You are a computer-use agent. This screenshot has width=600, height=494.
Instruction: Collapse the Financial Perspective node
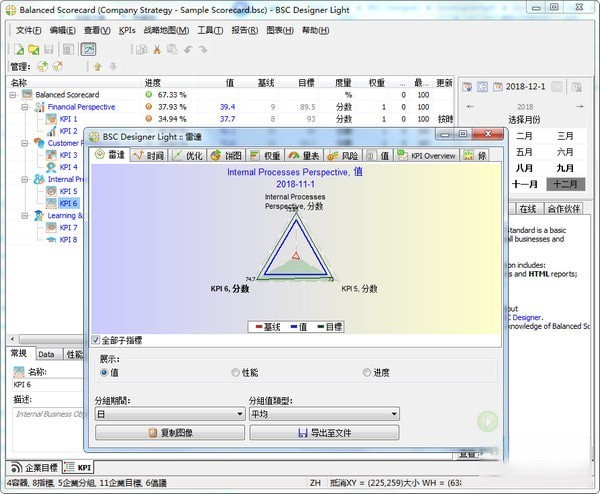point(25,107)
